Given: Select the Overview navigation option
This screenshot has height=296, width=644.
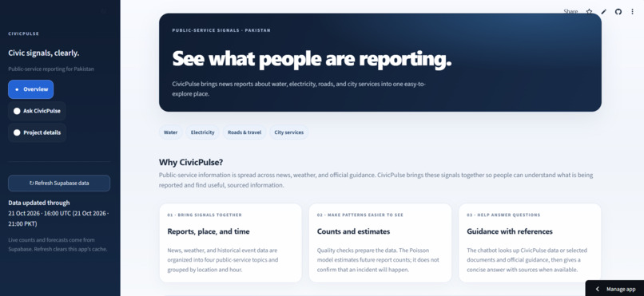Looking at the screenshot, I should (x=31, y=89).
